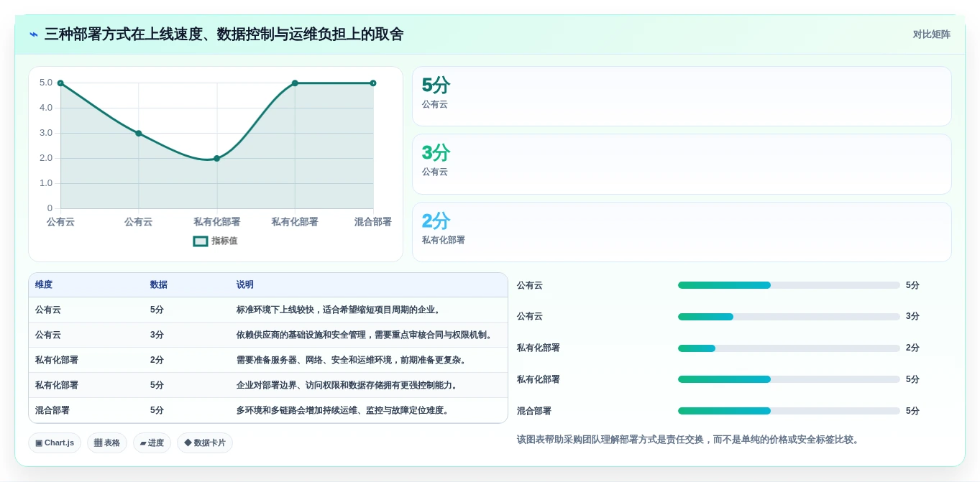Screen dimensions: 980x482
Task: Toggle the 指标值 legend item under the chart
Action: [x=215, y=241]
